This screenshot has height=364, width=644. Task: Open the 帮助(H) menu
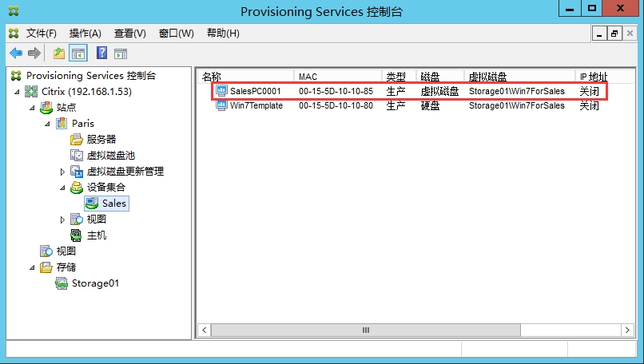pyautogui.click(x=223, y=34)
